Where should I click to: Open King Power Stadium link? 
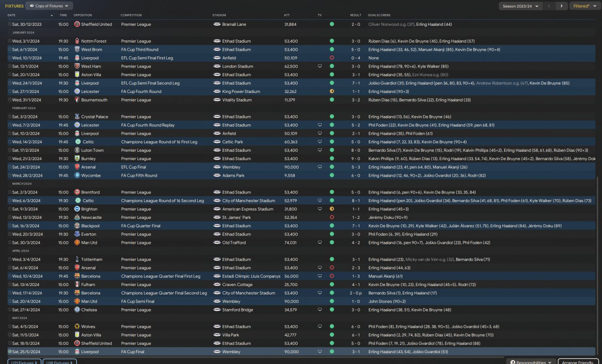point(241,92)
